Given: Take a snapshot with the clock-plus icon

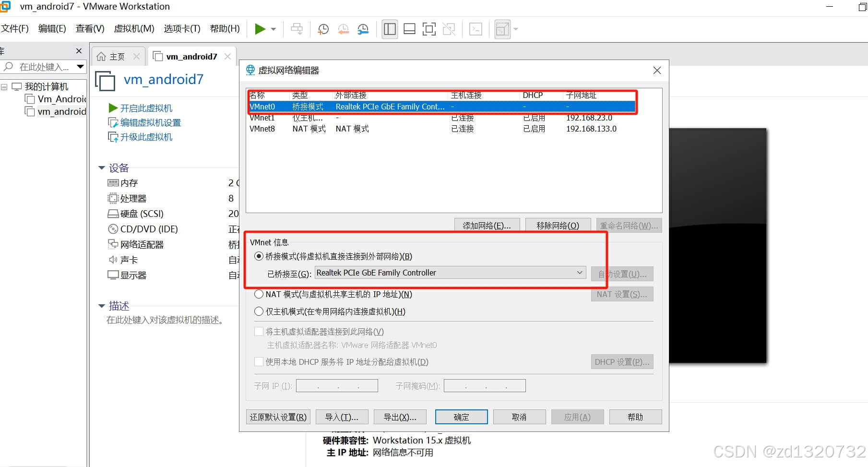Looking at the screenshot, I should tap(323, 29).
